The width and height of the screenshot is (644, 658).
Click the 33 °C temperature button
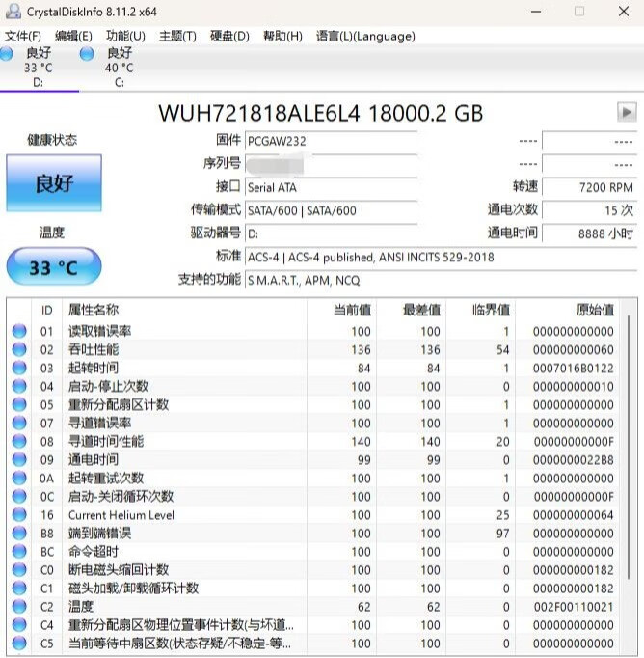[x=54, y=267]
